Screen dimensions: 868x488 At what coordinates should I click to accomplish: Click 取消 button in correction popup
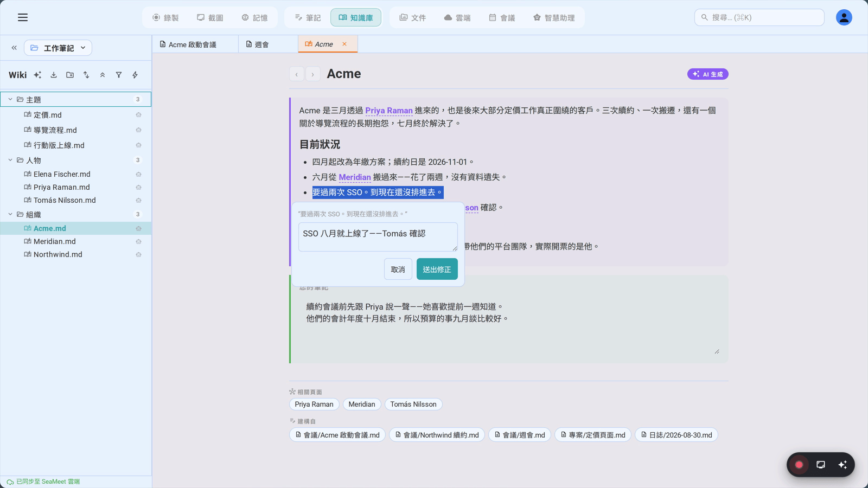398,269
